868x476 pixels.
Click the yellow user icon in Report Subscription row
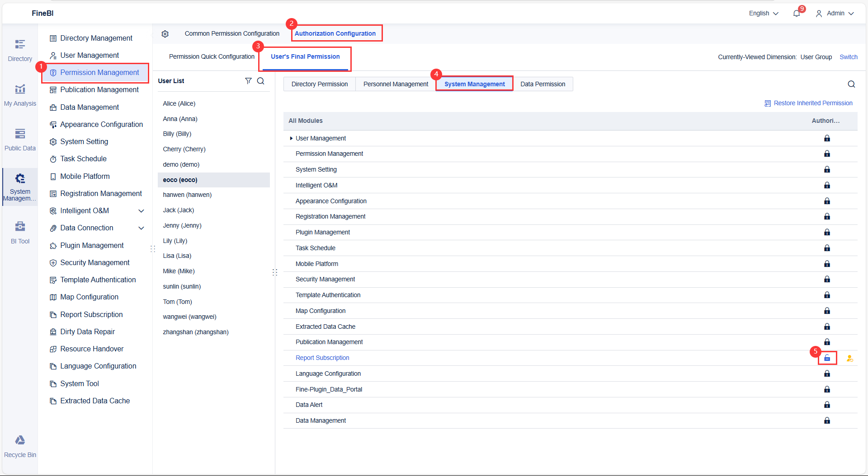click(850, 358)
